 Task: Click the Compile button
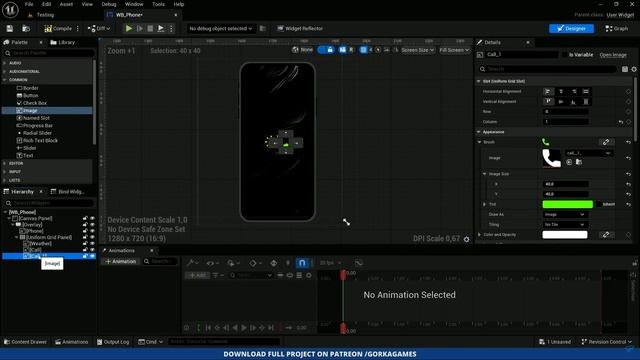click(58, 29)
